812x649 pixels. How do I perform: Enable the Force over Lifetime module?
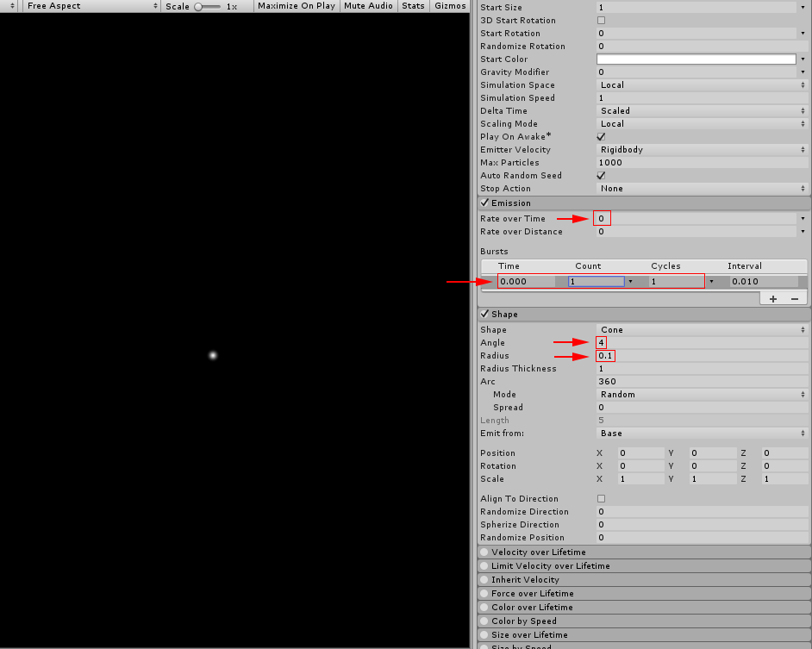[x=484, y=594]
